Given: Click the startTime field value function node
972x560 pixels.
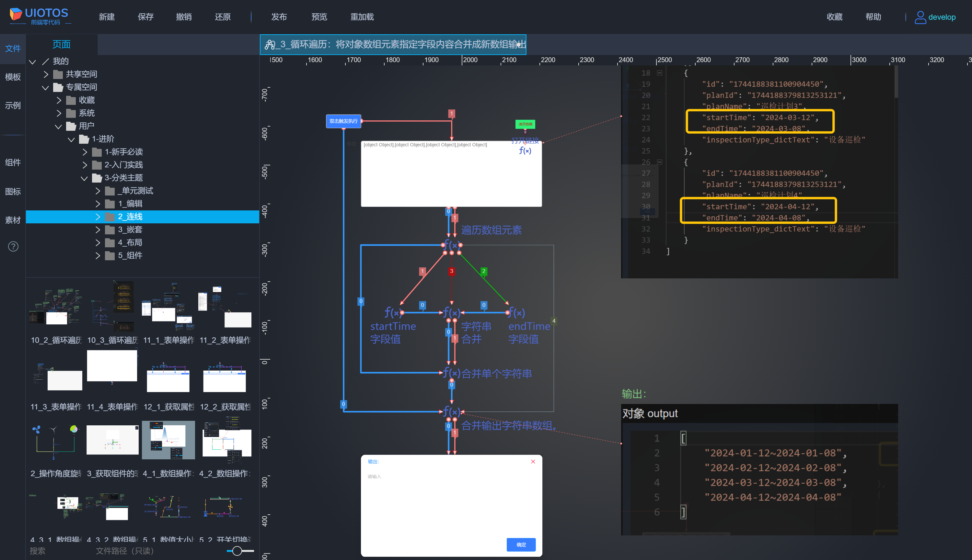Looking at the screenshot, I should tap(393, 313).
